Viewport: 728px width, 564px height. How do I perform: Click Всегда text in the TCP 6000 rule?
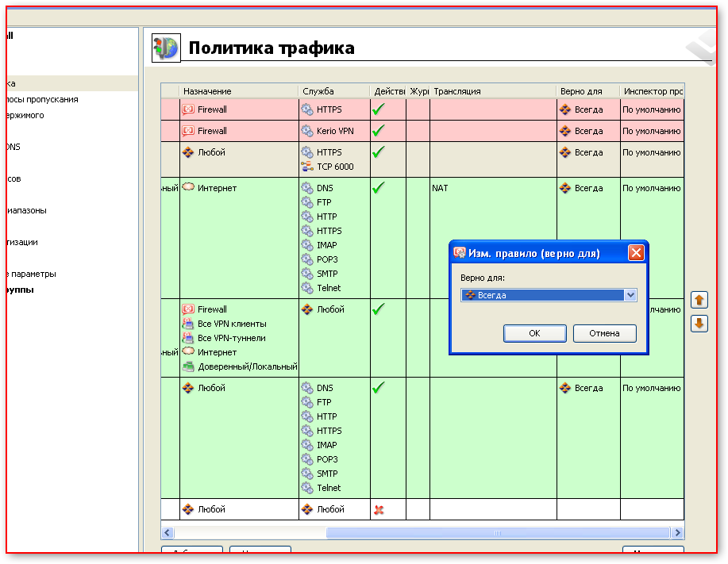(x=589, y=152)
